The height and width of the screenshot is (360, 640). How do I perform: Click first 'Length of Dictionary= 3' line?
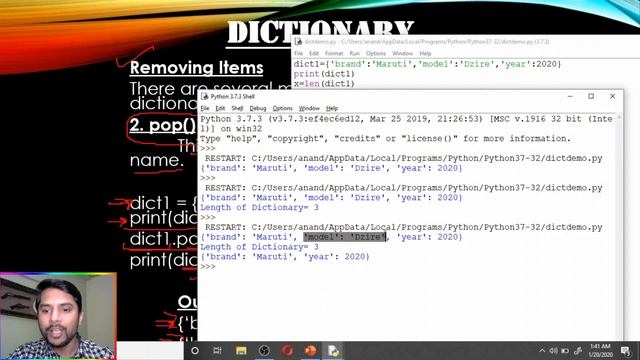point(259,207)
